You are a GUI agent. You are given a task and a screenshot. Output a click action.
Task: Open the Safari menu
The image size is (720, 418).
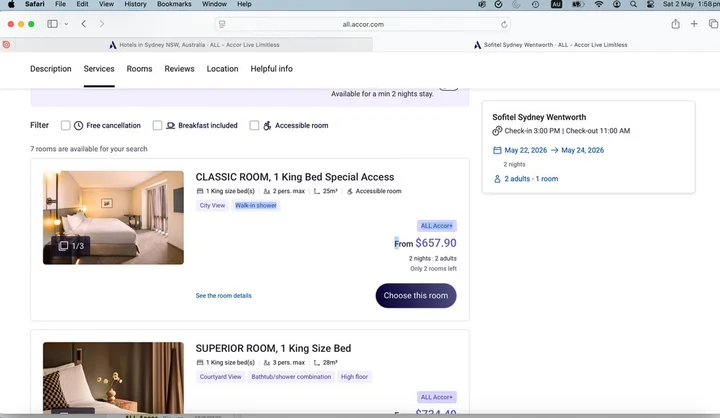coord(34,4)
